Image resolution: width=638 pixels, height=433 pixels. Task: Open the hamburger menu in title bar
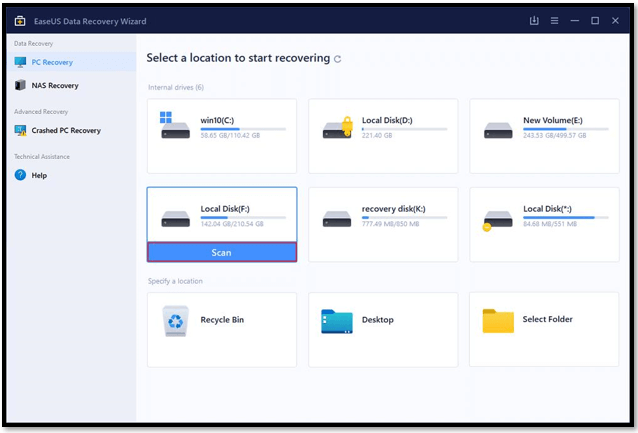pyautogui.click(x=554, y=20)
